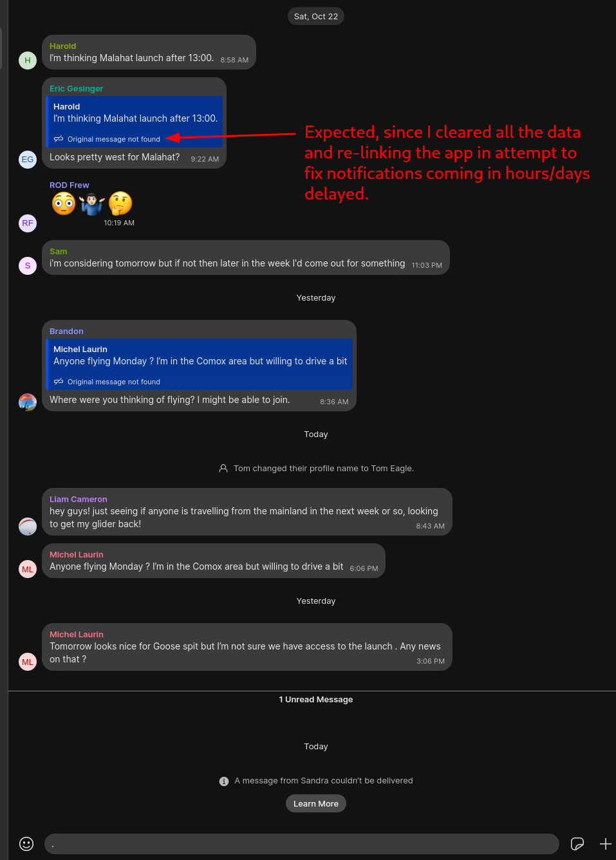The height and width of the screenshot is (860, 616).
Task: Open the emoji picker
Action: click(26, 843)
